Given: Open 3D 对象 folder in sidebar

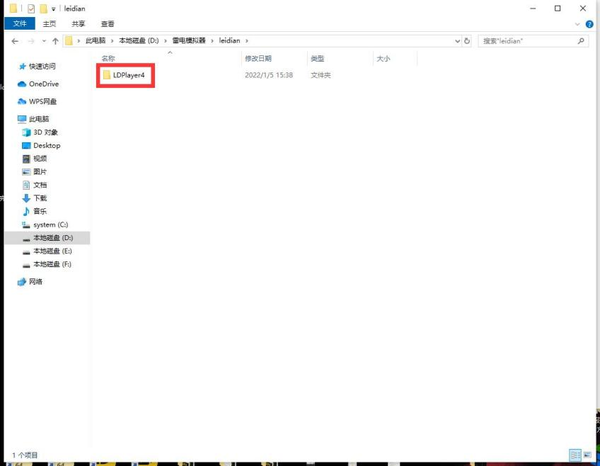Looking at the screenshot, I should [x=40, y=132].
